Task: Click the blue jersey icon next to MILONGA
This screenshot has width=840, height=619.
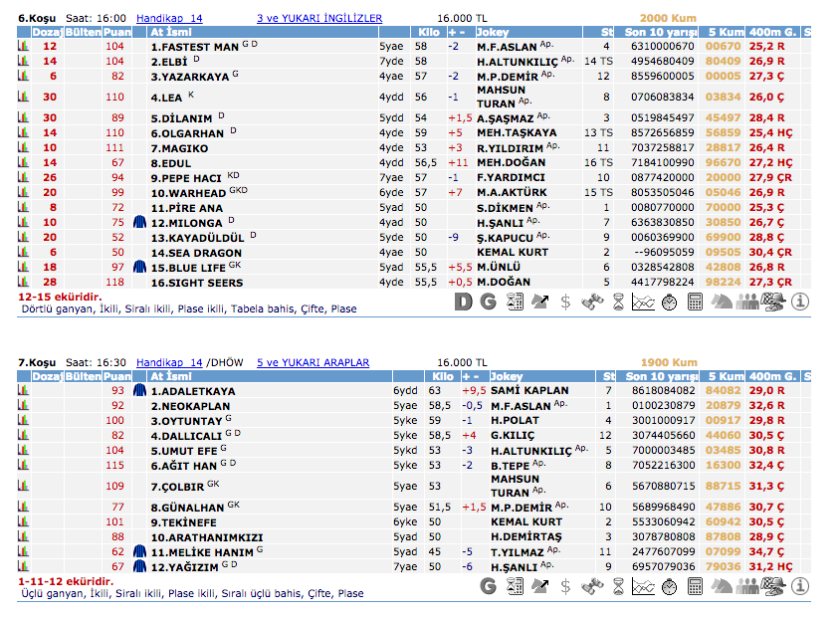Action: click(138, 223)
